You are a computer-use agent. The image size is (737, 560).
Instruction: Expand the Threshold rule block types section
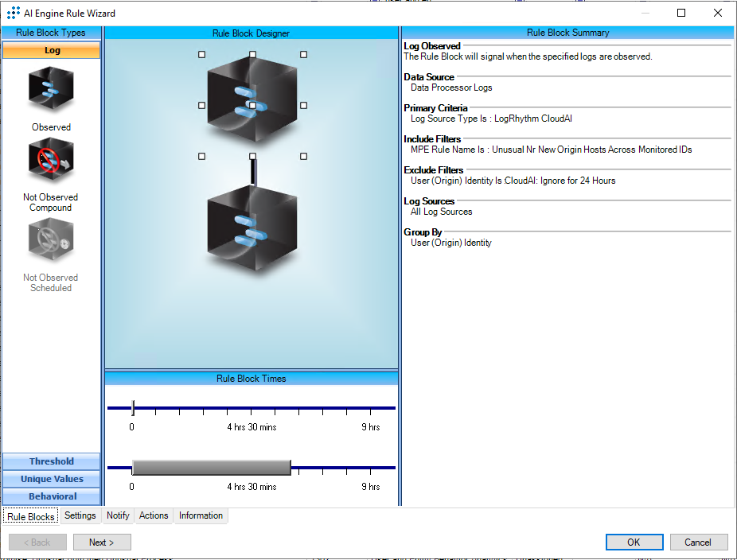(x=52, y=461)
